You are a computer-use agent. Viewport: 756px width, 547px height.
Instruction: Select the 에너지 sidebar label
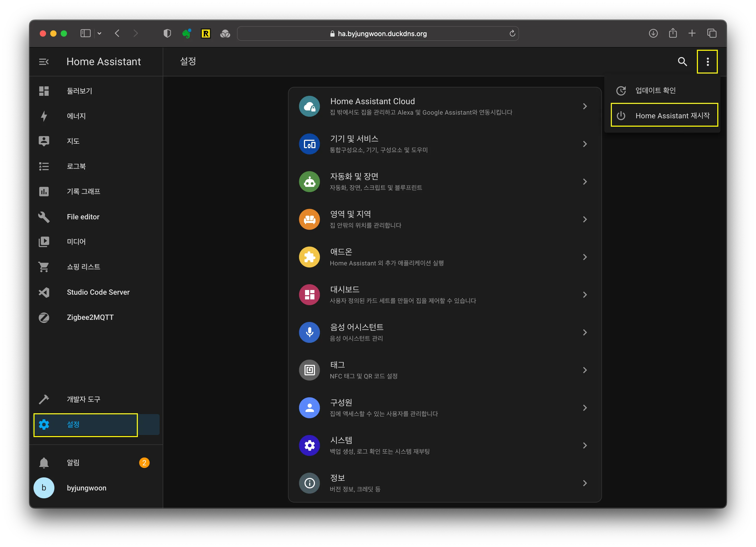76,116
